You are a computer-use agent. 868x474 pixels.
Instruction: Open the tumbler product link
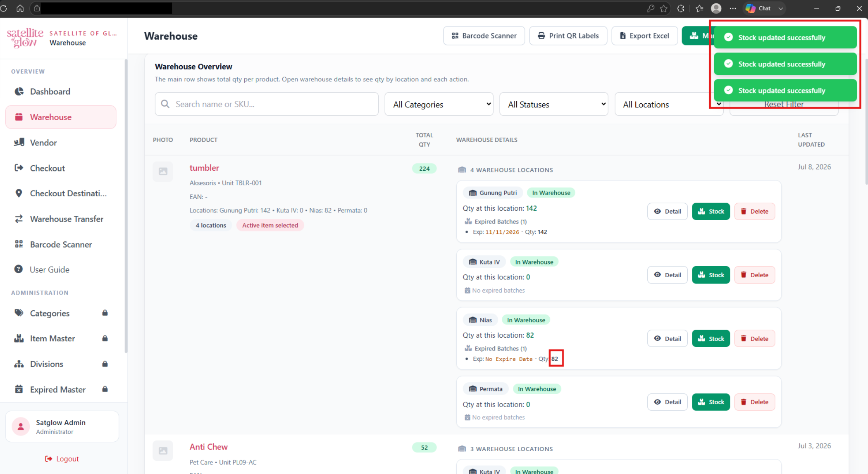[x=204, y=168]
